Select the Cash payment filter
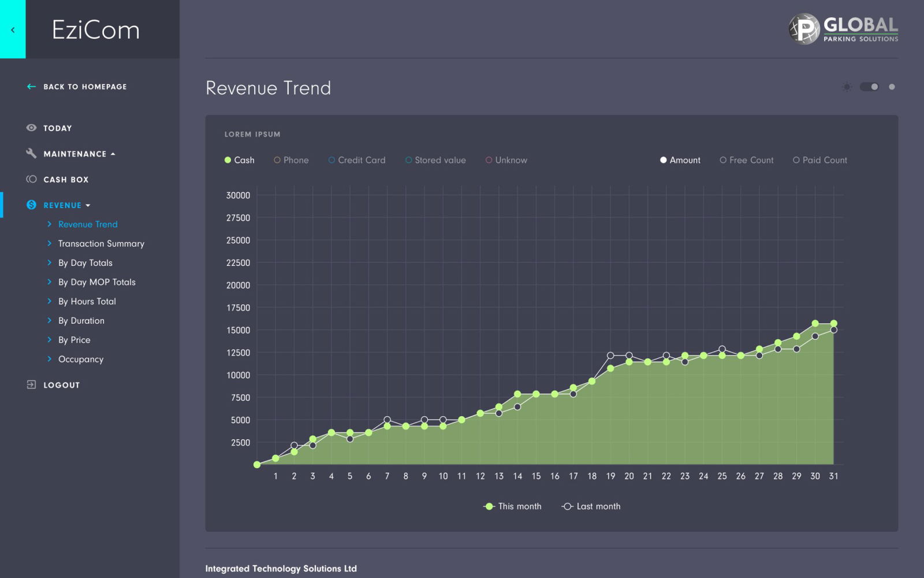 239,160
